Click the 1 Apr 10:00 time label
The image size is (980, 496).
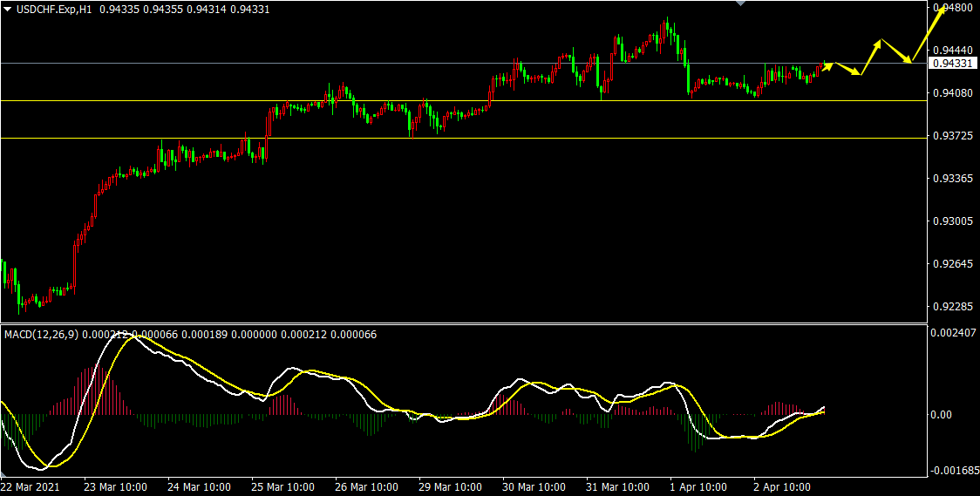pyautogui.click(x=698, y=486)
